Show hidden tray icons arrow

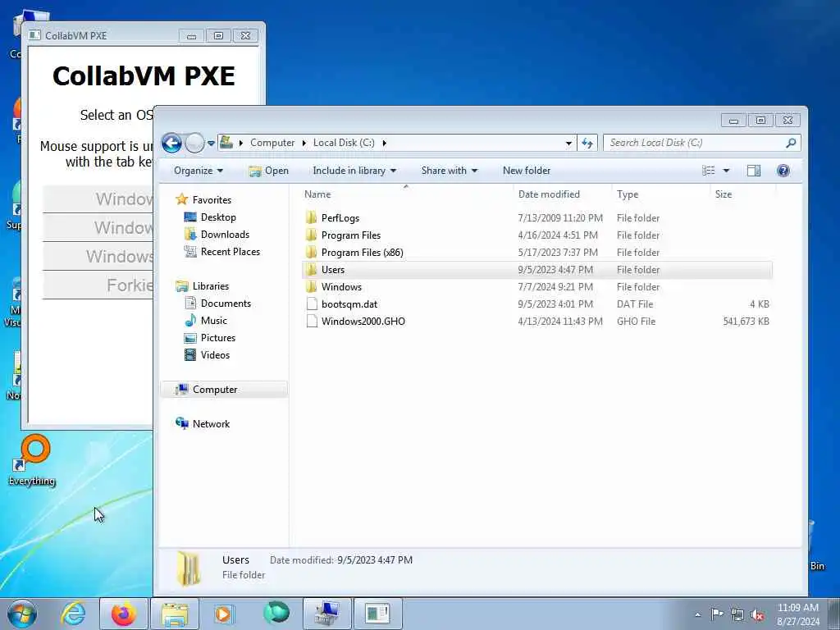[697, 614]
